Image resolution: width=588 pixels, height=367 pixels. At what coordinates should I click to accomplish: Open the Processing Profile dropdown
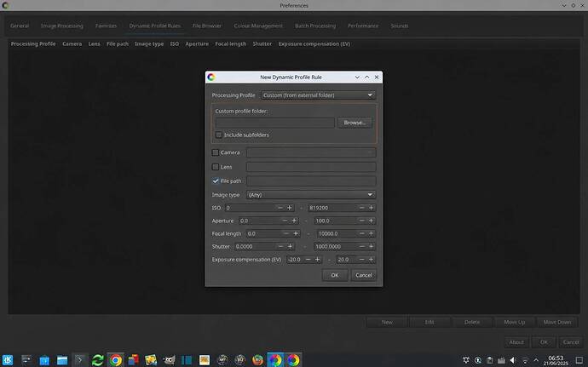(318, 95)
